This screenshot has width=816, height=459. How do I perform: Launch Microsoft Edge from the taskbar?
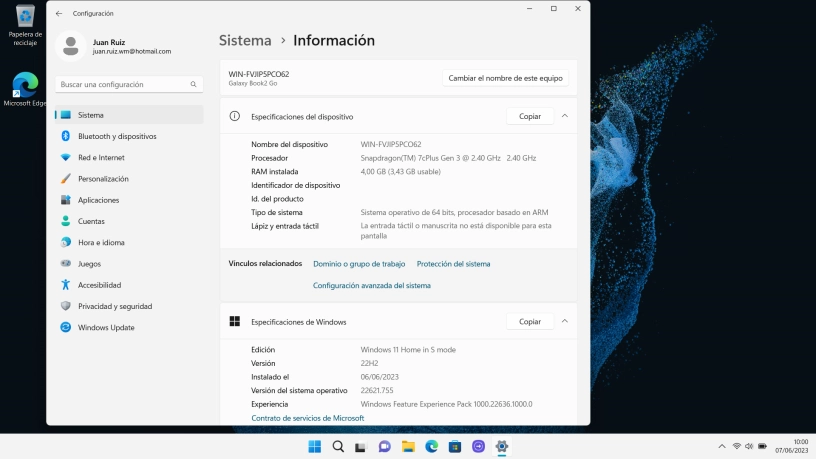coord(431,447)
